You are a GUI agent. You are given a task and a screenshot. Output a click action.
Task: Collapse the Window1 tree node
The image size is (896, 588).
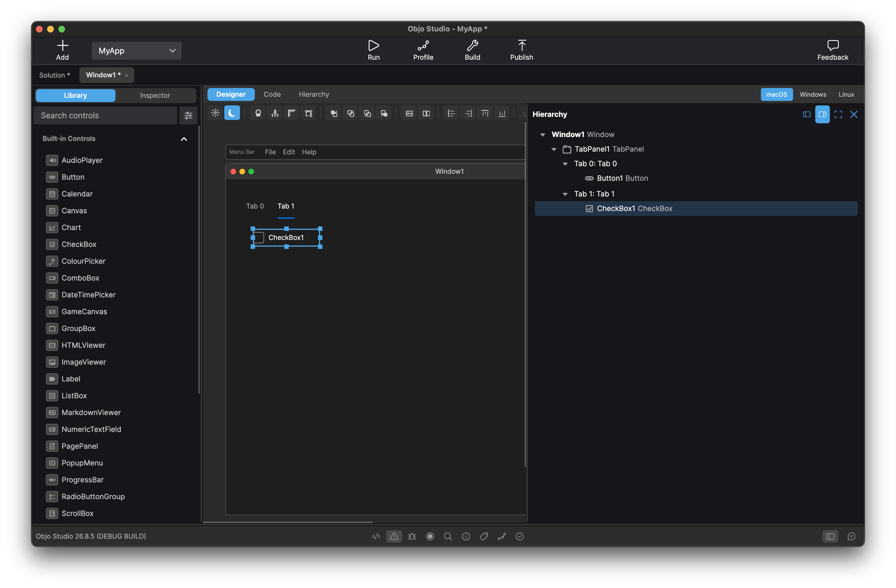pos(543,135)
